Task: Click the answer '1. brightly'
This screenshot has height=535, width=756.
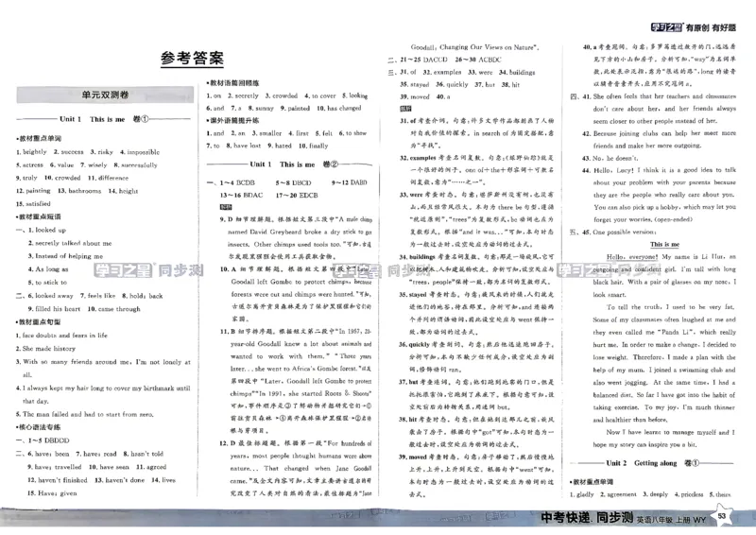Action: (31, 152)
